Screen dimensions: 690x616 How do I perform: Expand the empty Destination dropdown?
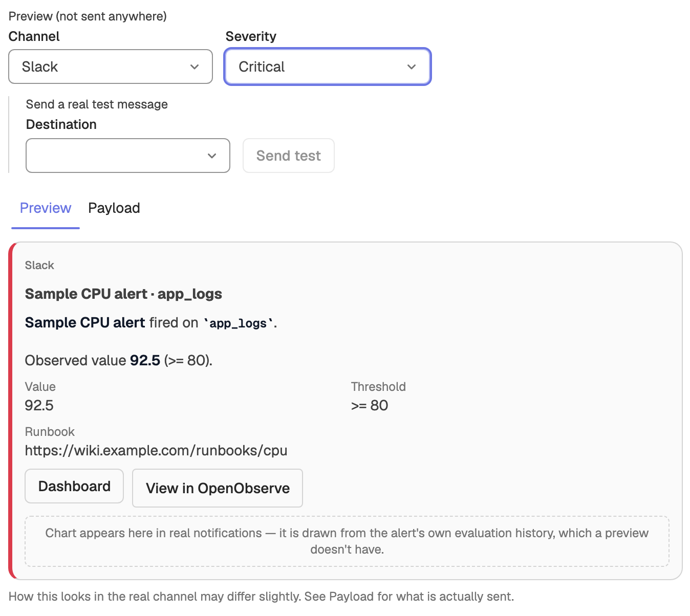128,156
